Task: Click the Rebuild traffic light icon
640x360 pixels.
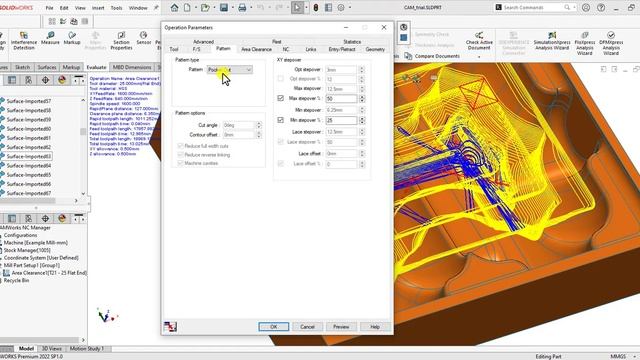Action: [316, 7]
